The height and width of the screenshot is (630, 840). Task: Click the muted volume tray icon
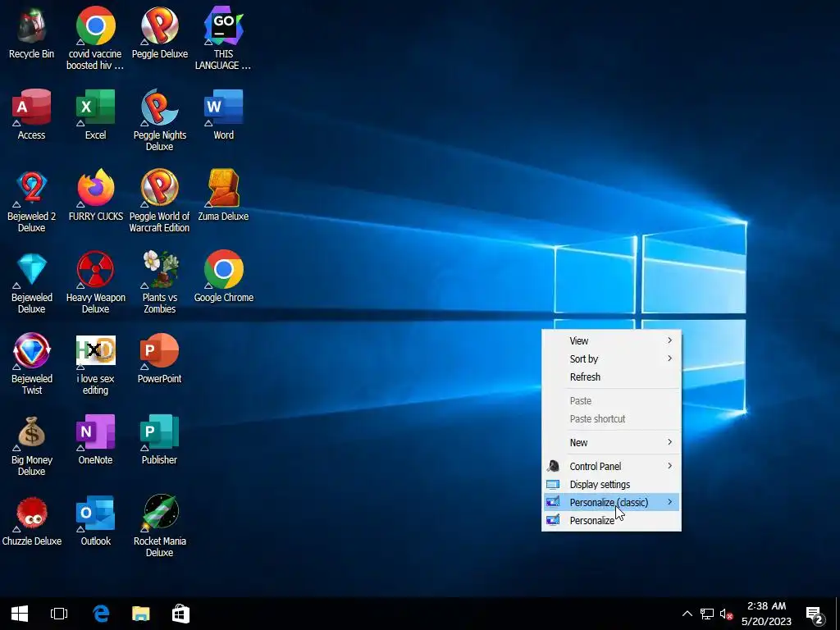(727, 614)
